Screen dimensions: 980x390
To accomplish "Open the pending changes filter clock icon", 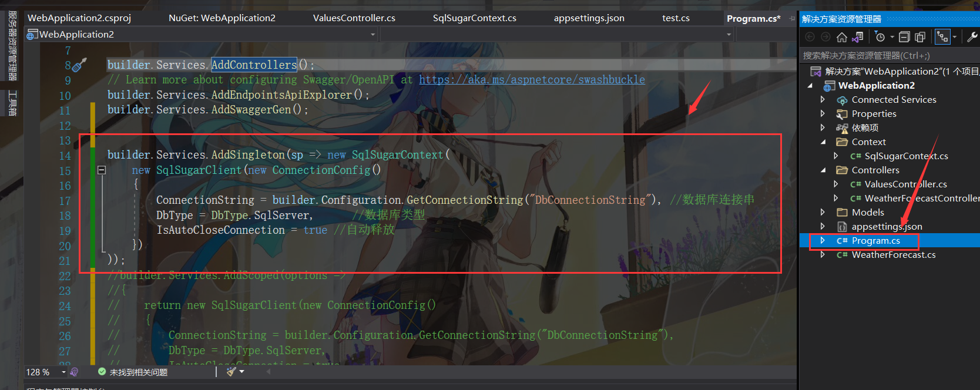I will (x=880, y=37).
